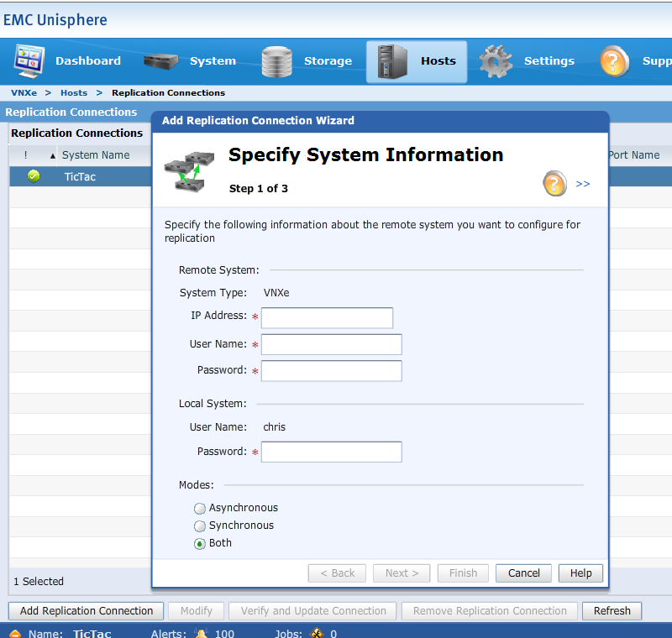This screenshot has height=638, width=672.
Task: Choose the Both mode radio button
Action: click(200, 544)
